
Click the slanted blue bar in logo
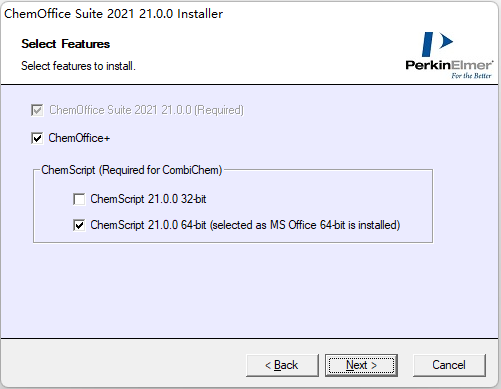coord(427,44)
